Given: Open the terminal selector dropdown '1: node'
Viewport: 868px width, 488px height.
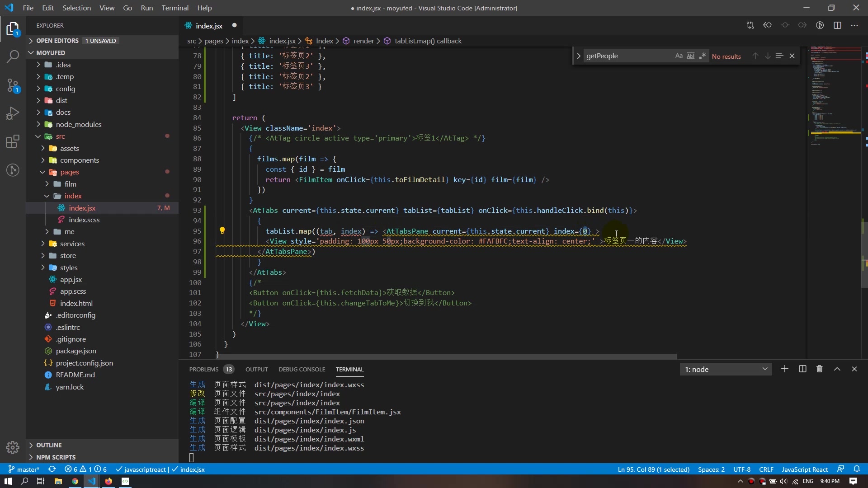Looking at the screenshot, I should [726, 369].
